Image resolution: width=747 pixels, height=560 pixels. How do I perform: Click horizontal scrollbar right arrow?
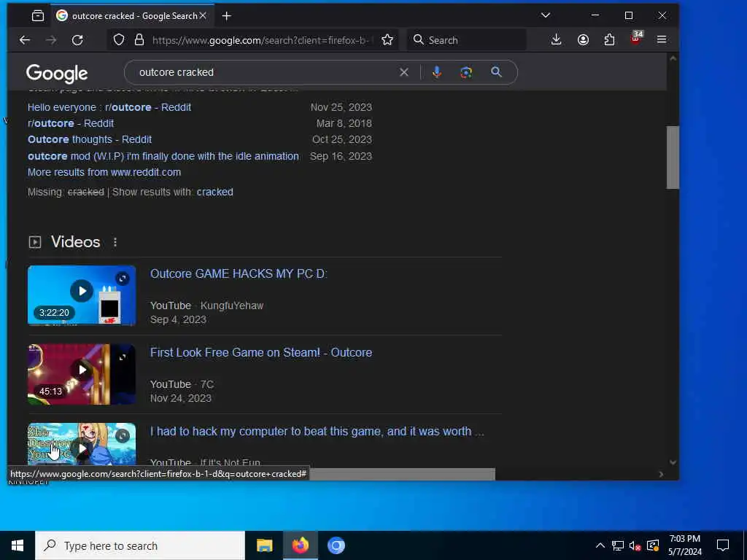tap(661, 474)
